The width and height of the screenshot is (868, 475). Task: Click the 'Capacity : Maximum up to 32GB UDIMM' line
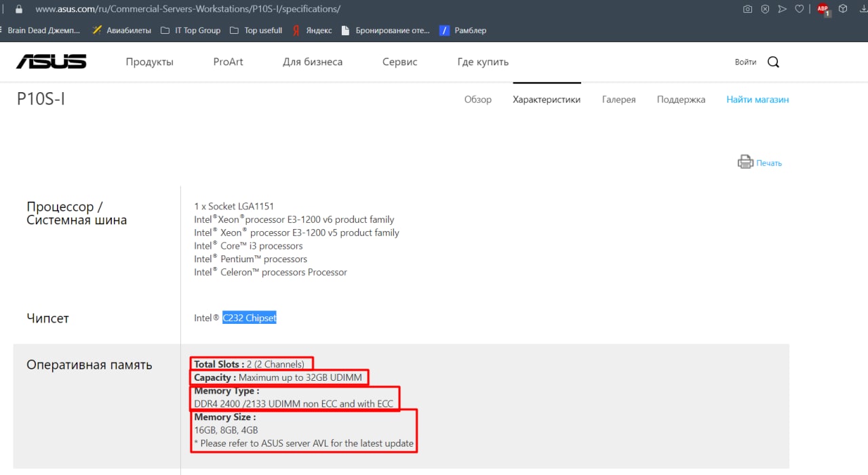(278, 377)
